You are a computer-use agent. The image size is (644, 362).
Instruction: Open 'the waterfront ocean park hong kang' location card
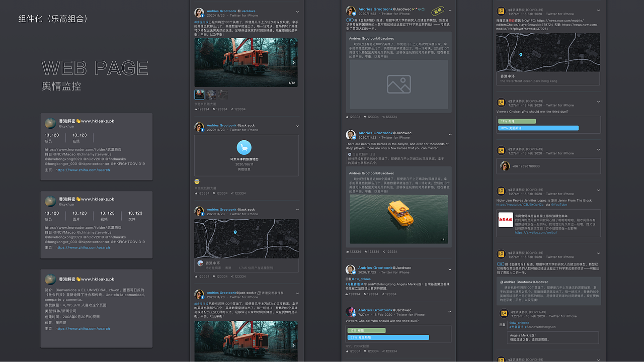[x=548, y=78]
